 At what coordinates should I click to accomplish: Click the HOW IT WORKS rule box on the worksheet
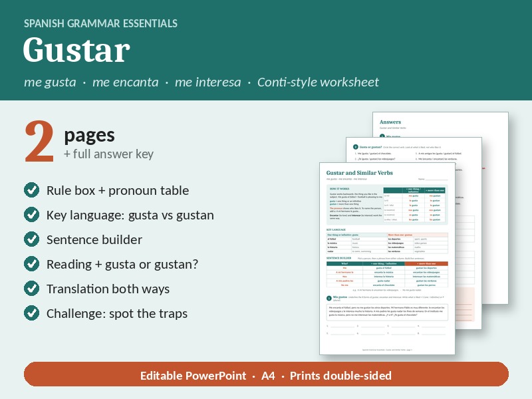387,204
